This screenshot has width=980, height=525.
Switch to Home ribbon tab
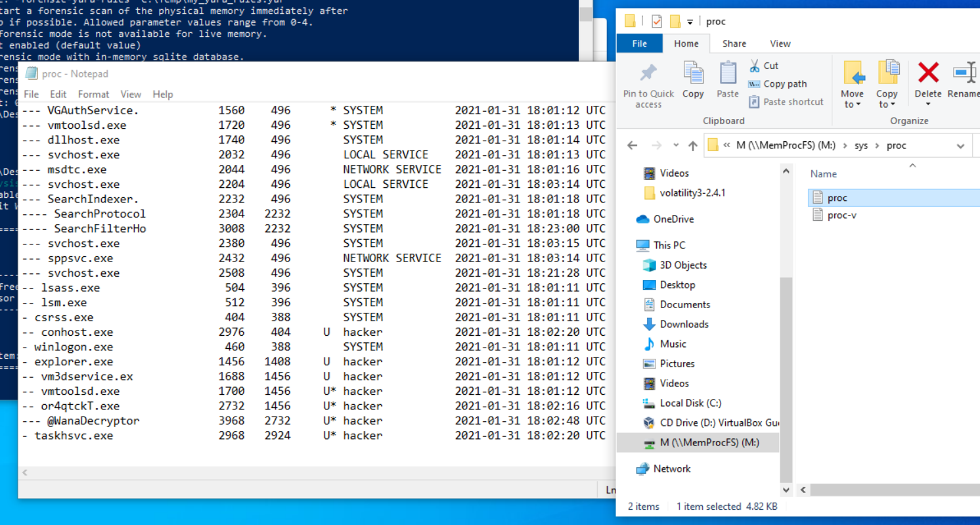pyautogui.click(x=686, y=43)
